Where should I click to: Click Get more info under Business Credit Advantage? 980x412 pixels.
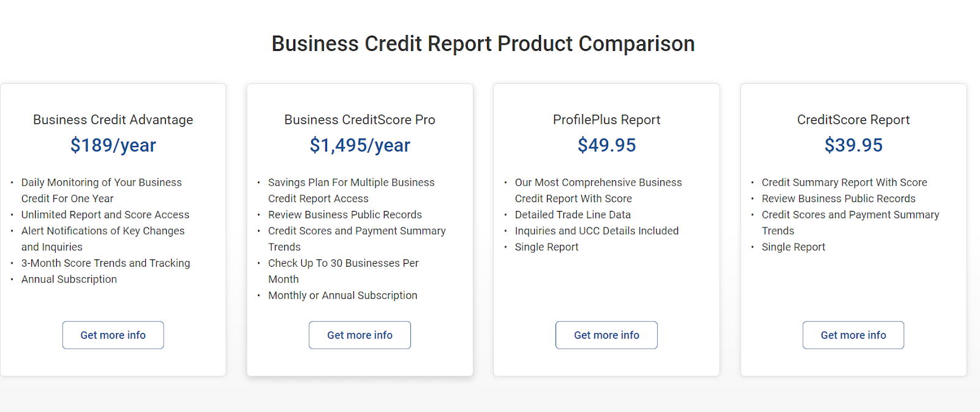(x=113, y=335)
